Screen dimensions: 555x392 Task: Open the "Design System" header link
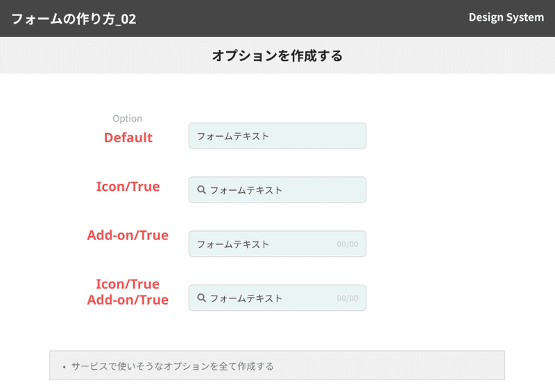pos(506,17)
